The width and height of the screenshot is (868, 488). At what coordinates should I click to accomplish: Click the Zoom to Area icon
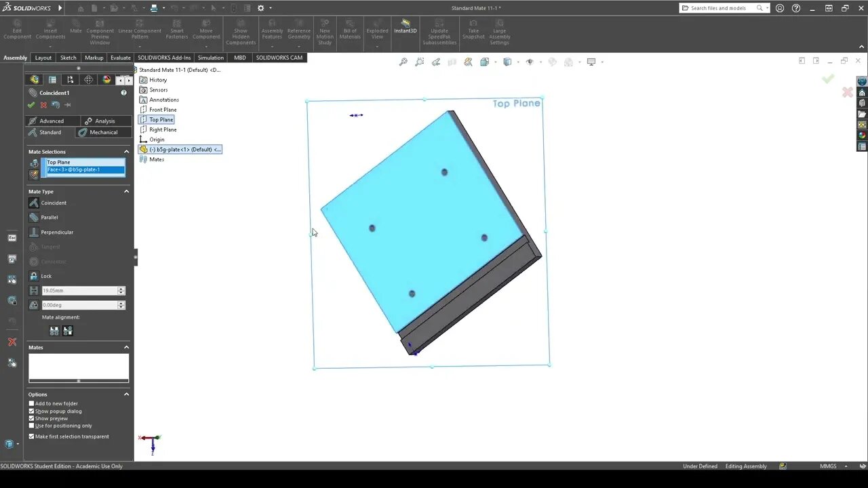420,62
